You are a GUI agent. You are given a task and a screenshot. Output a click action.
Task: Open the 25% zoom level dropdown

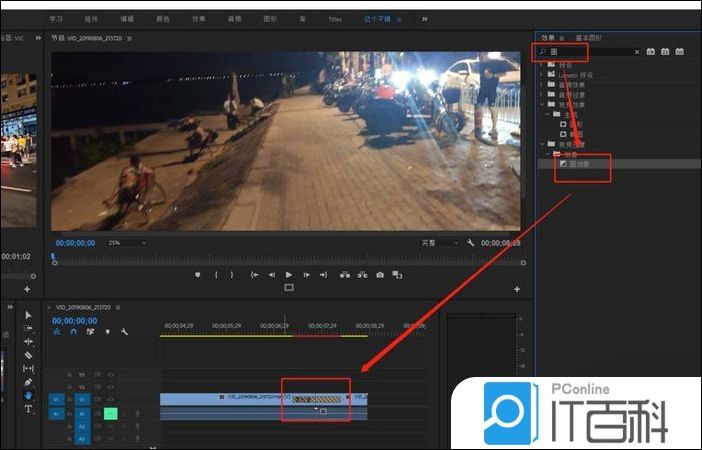pos(128,243)
